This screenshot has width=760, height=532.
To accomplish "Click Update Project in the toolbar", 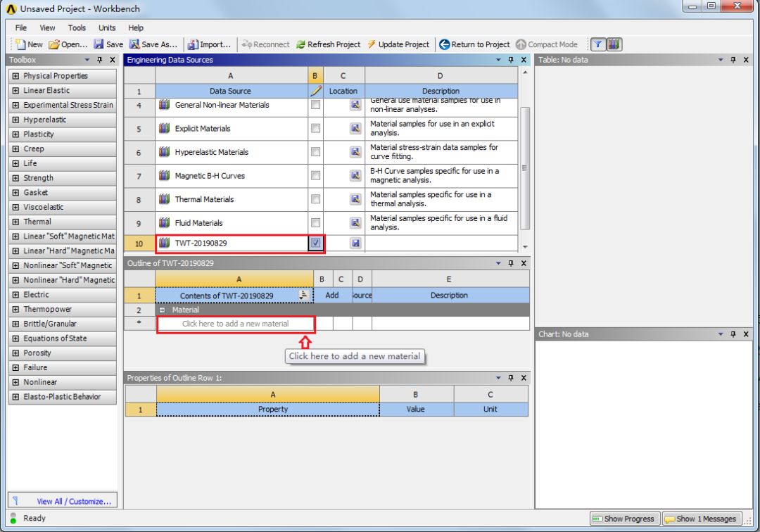I will pos(398,44).
